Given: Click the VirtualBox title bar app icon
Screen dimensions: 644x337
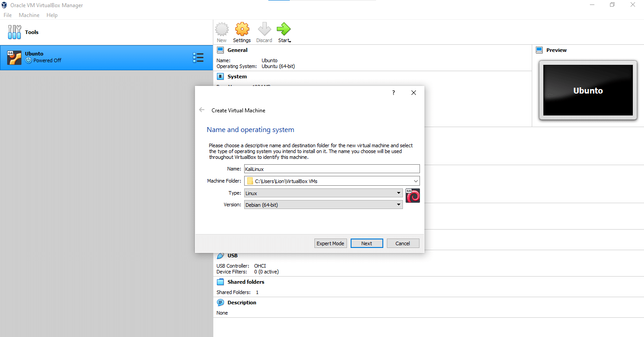Looking at the screenshot, I should [4, 5].
